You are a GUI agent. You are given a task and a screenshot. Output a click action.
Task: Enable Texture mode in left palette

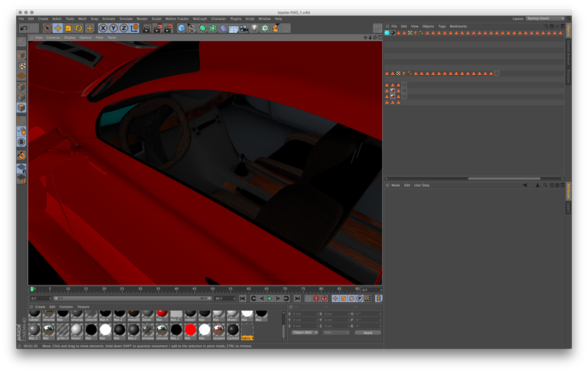(x=22, y=65)
